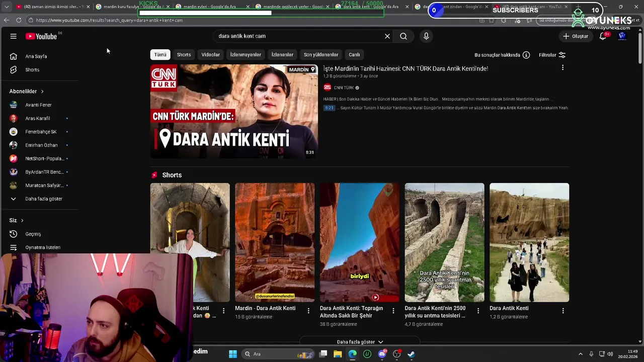This screenshot has width=644, height=362.
Task: Open the Filtreler filter options
Action: pos(552,55)
